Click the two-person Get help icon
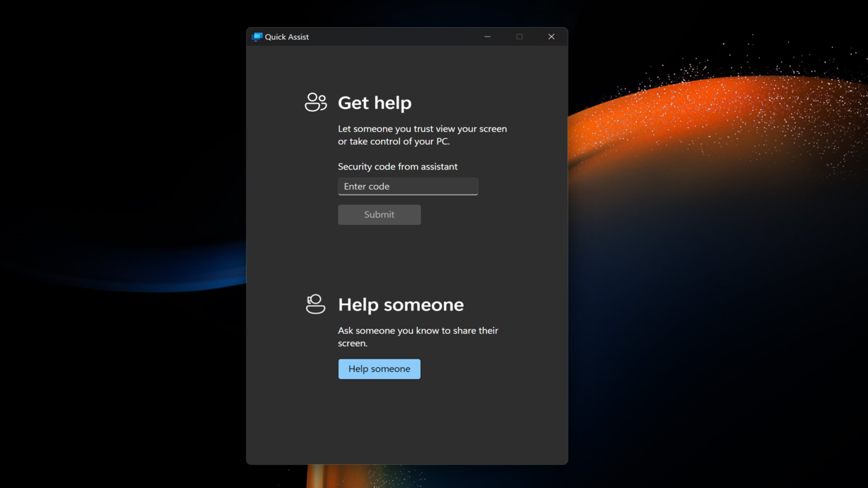This screenshot has width=868, height=488. (x=315, y=102)
